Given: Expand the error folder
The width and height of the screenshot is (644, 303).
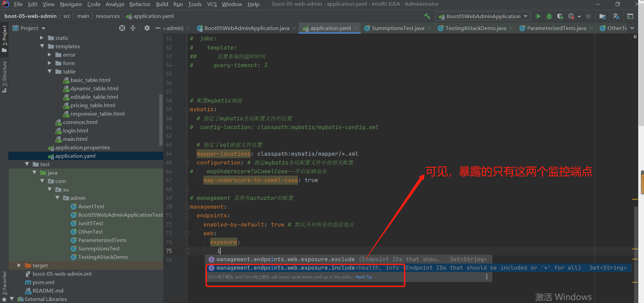Looking at the screenshot, I should pyautogui.click(x=50, y=55).
